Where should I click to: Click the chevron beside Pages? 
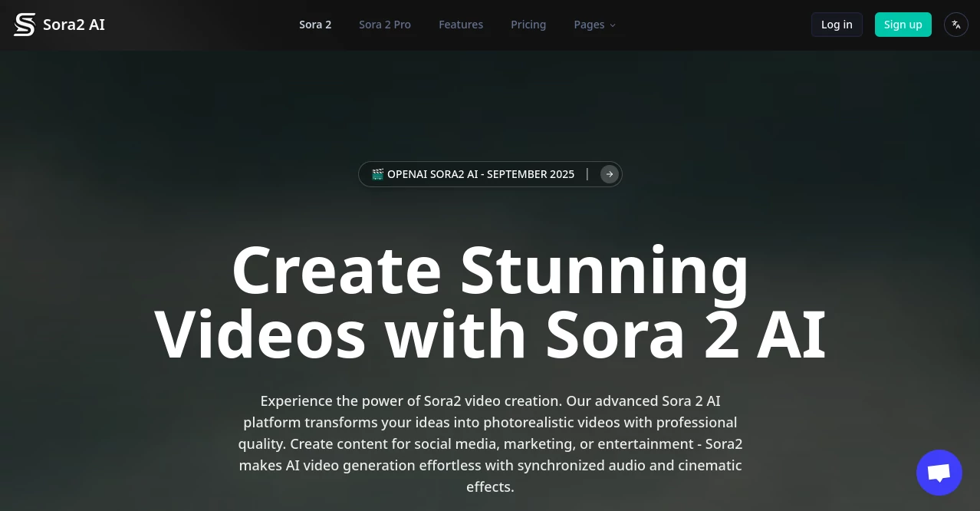[x=612, y=25]
